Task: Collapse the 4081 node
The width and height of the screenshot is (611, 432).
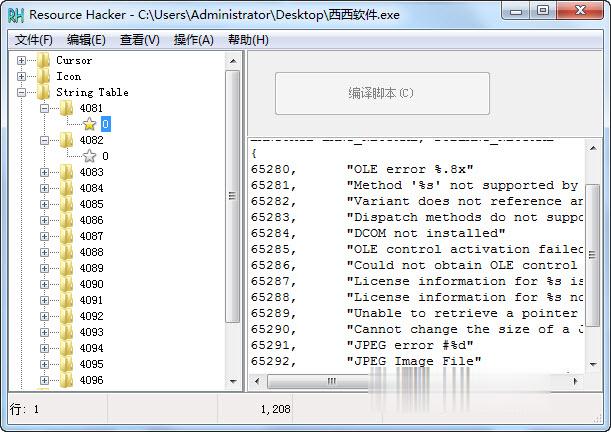Action: pos(44,108)
